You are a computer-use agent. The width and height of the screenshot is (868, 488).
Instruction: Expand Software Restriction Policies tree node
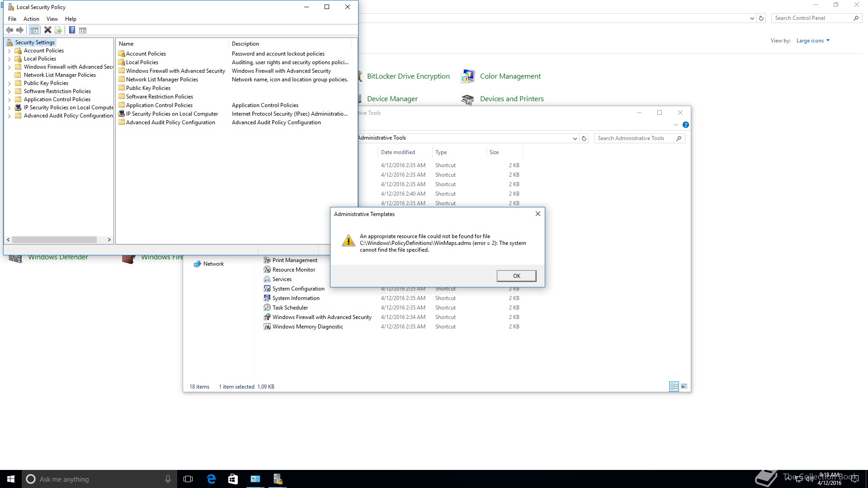(x=9, y=92)
